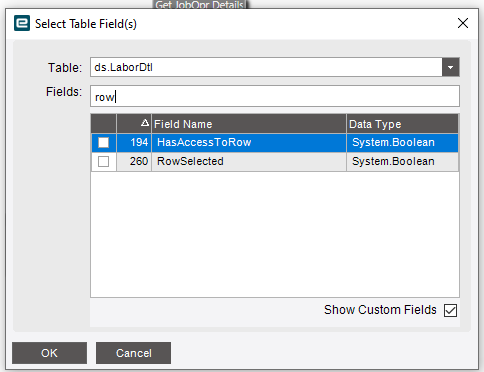Click the Fields filter input box
The height and width of the screenshot is (372, 484).
275,96
